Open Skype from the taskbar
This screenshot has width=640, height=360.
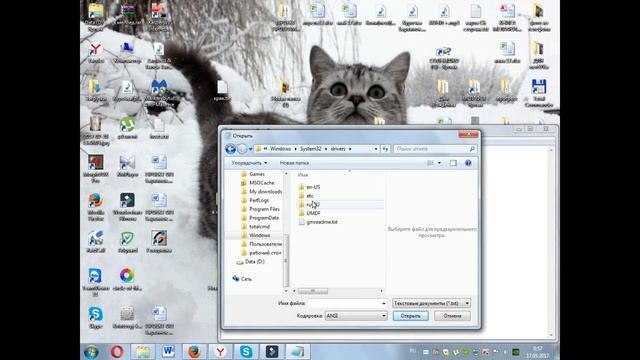[x=246, y=352]
